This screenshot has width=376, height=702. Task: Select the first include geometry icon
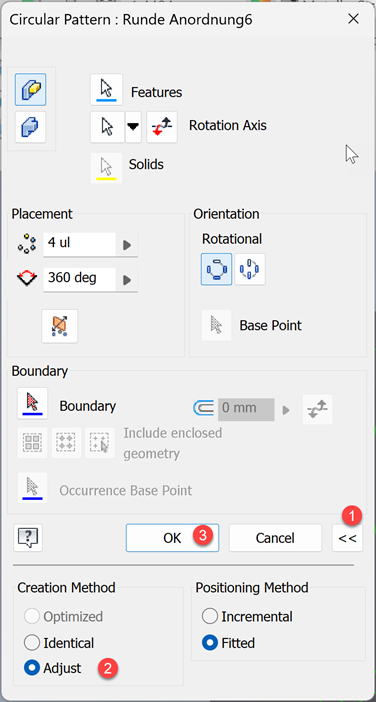pos(32,442)
